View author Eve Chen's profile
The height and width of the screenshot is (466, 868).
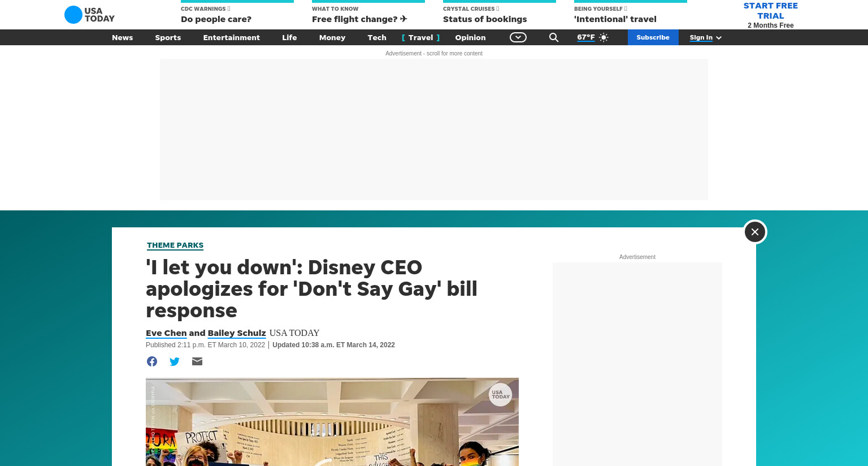tap(166, 333)
